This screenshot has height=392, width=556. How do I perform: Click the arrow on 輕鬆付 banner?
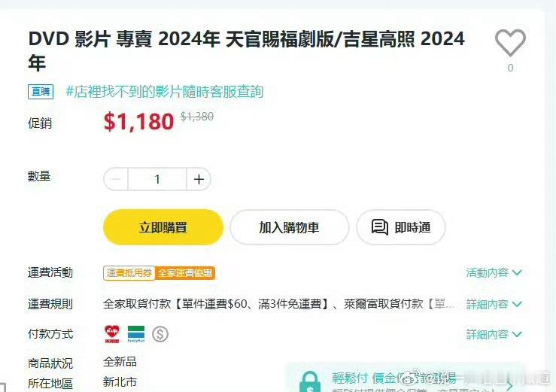[509, 386]
